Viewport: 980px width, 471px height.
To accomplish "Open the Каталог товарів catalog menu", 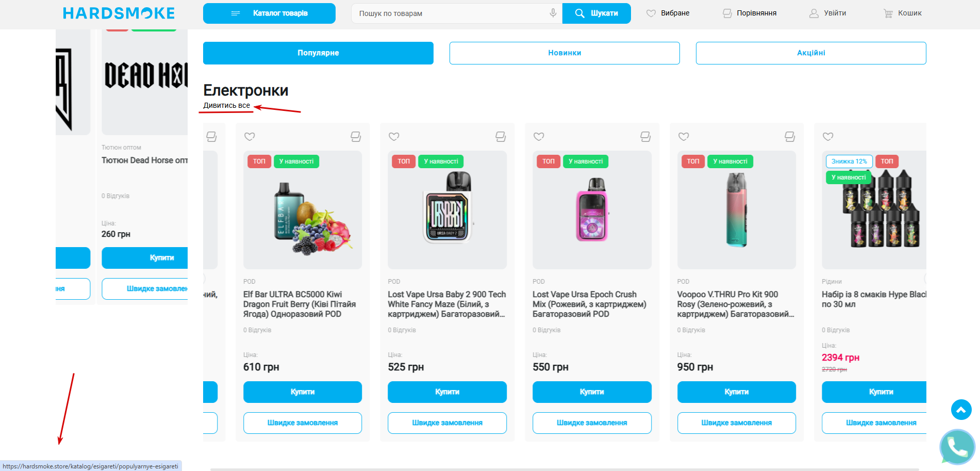I will (269, 13).
